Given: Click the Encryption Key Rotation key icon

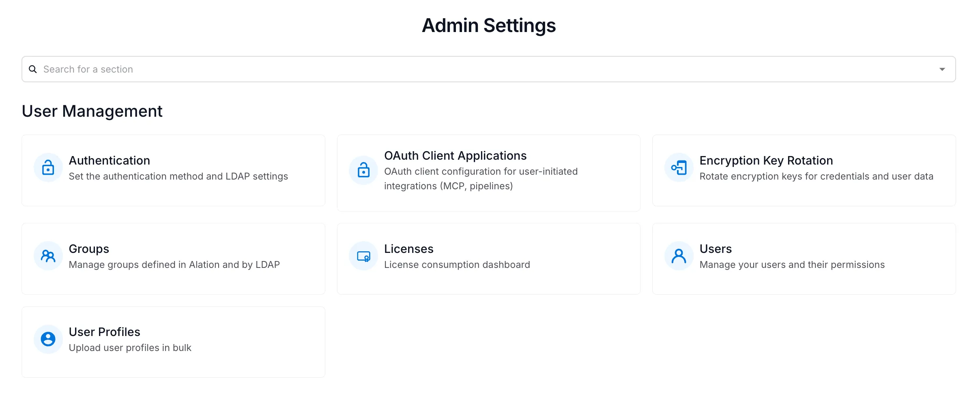Looking at the screenshot, I should pyautogui.click(x=679, y=167).
